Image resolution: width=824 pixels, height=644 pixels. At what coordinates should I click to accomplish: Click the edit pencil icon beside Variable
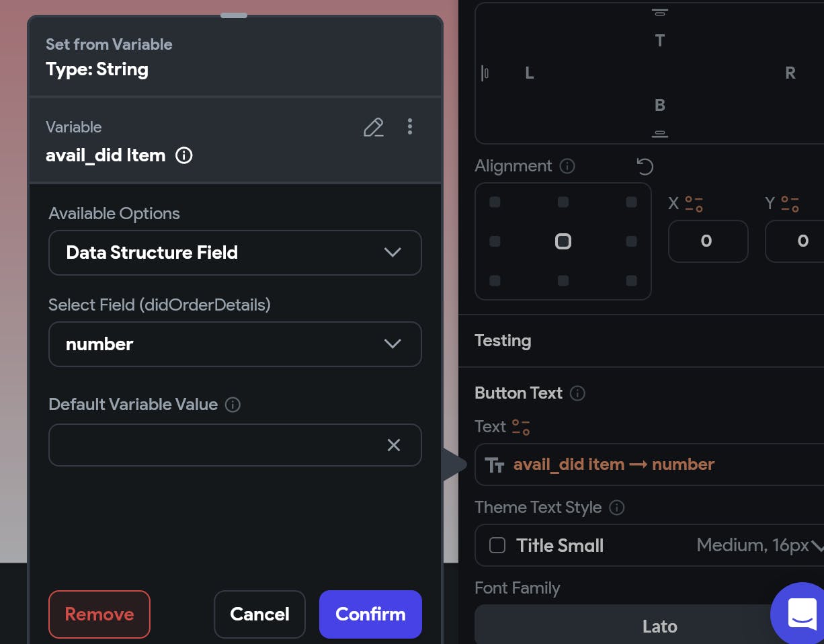click(373, 127)
